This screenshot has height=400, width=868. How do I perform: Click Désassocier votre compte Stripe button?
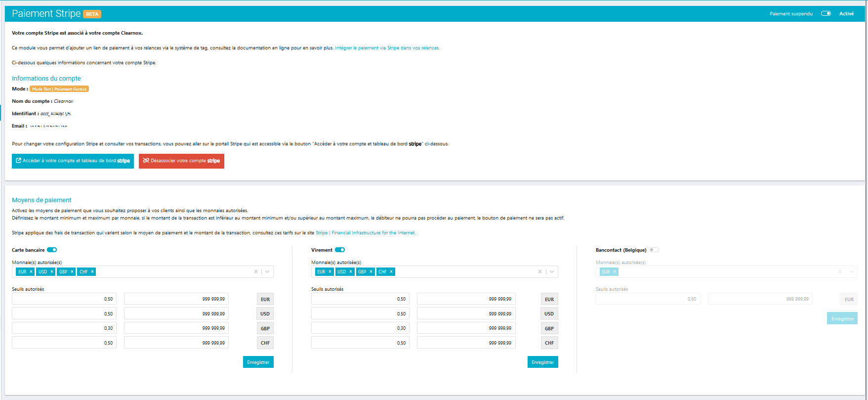click(181, 161)
